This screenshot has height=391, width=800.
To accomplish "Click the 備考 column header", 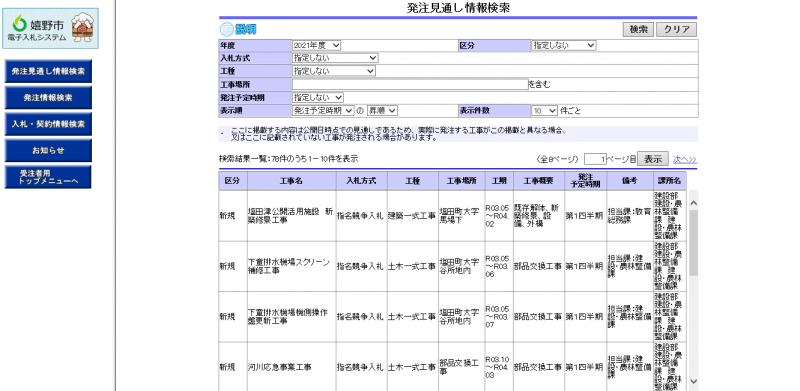I will 630,181.
